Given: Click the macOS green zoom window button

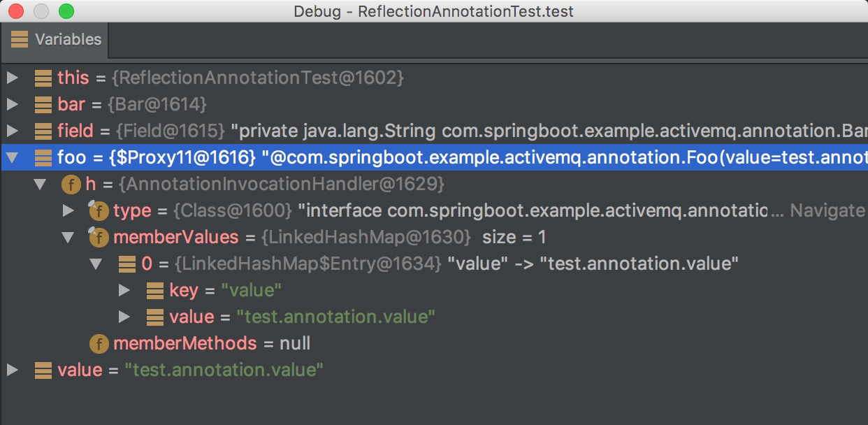Looking at the screenshot, I should tap(66, 11).
